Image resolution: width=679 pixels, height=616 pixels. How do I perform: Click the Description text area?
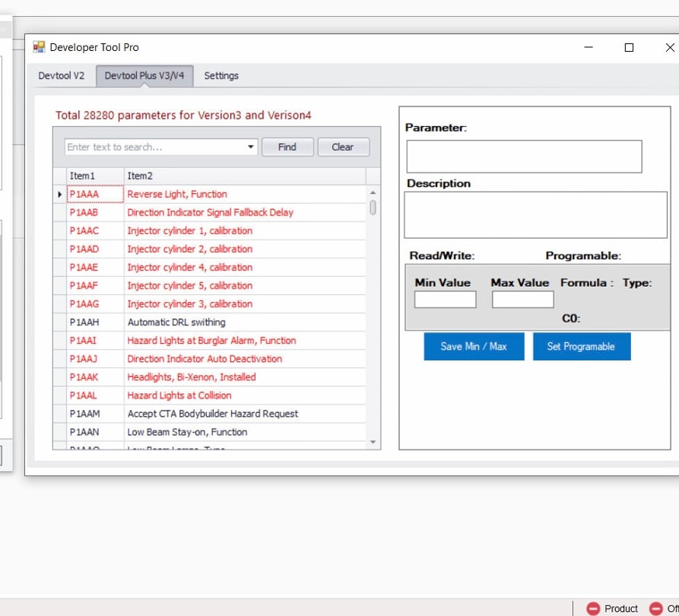click(x=535, y=215)
